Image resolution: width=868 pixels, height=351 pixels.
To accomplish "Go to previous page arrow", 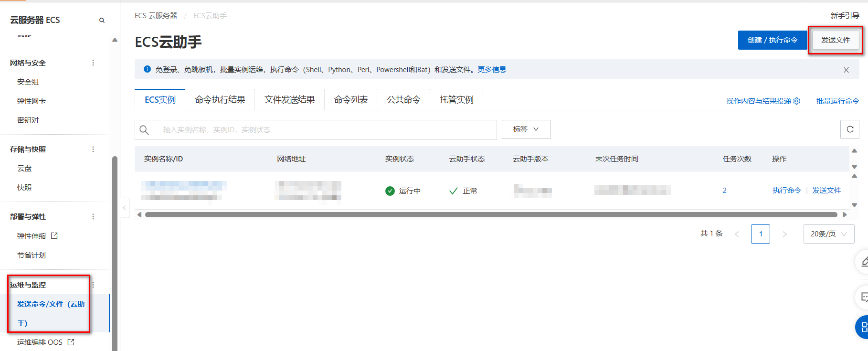I will (737, 234).
